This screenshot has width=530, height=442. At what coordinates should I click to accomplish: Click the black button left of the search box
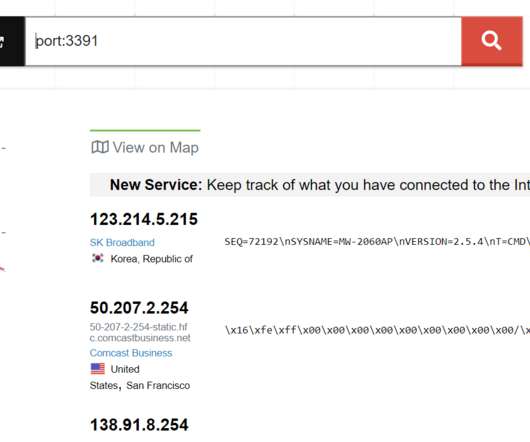(12, 41)
